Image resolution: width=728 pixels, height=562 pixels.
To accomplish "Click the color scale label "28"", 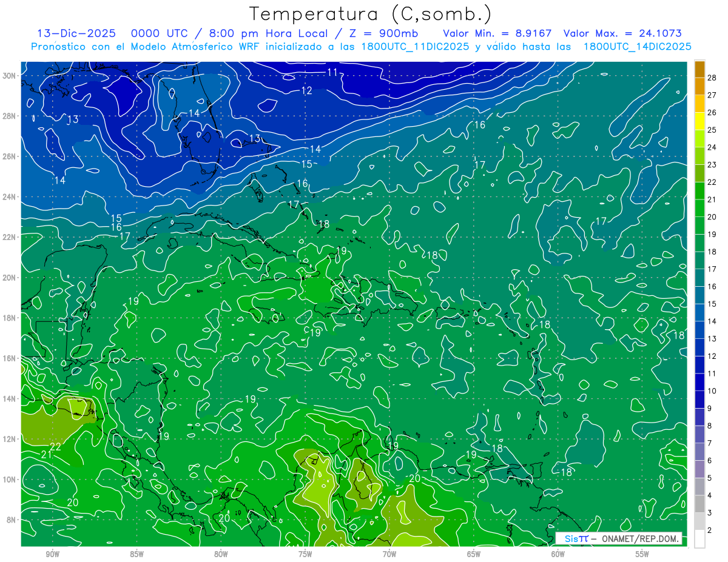I will 712,78.
